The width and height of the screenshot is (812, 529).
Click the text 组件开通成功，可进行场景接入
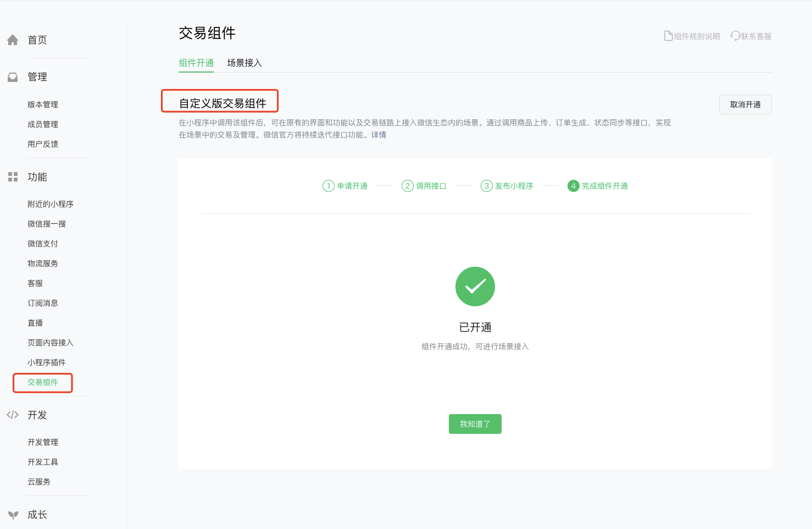pos(475,346)
